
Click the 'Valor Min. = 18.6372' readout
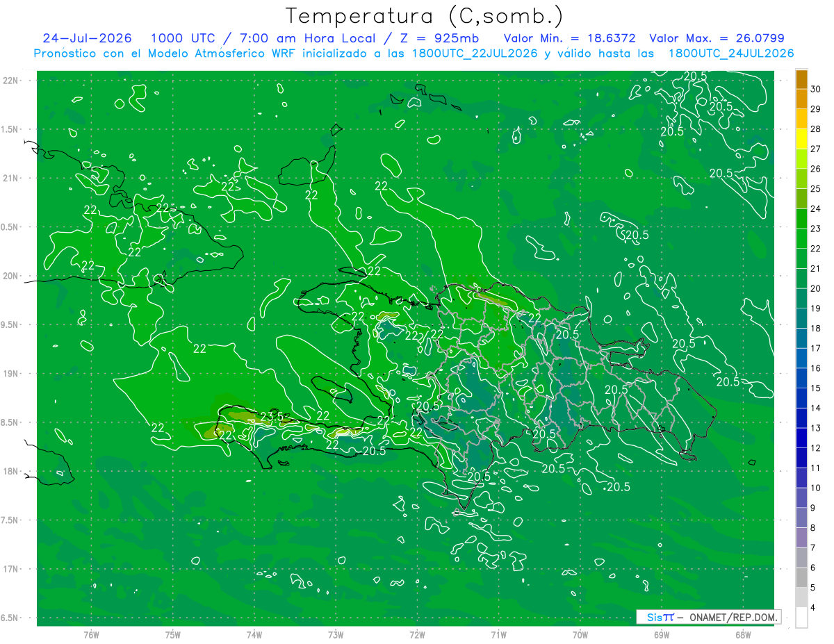pyautogui.click(x=569, y=38)
